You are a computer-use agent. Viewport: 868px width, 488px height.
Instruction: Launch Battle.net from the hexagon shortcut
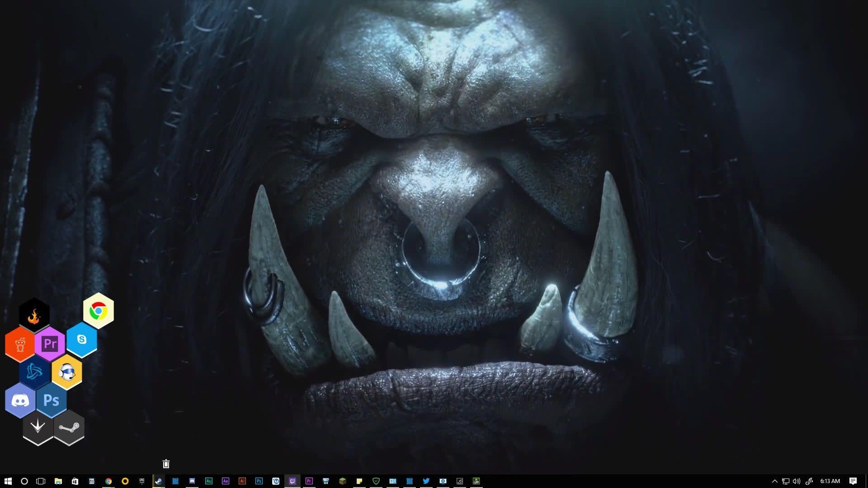[35, 372]
